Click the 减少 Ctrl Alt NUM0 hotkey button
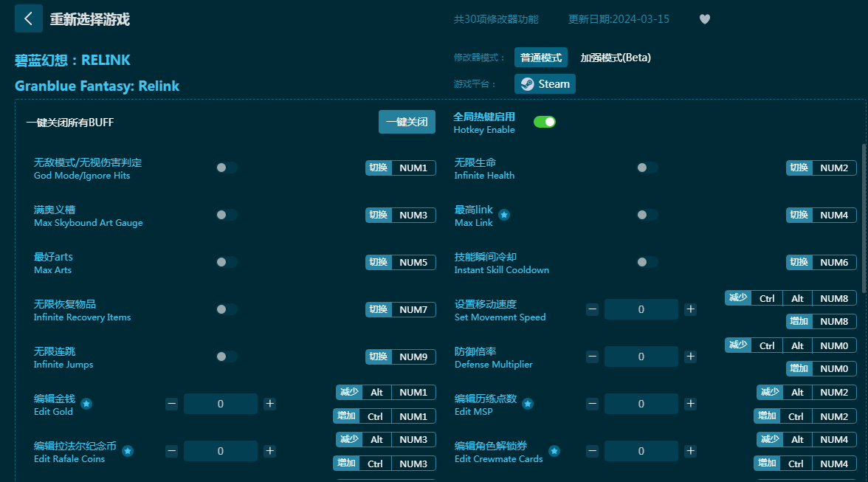The image size is (868, 482). [x=790, y=345]
